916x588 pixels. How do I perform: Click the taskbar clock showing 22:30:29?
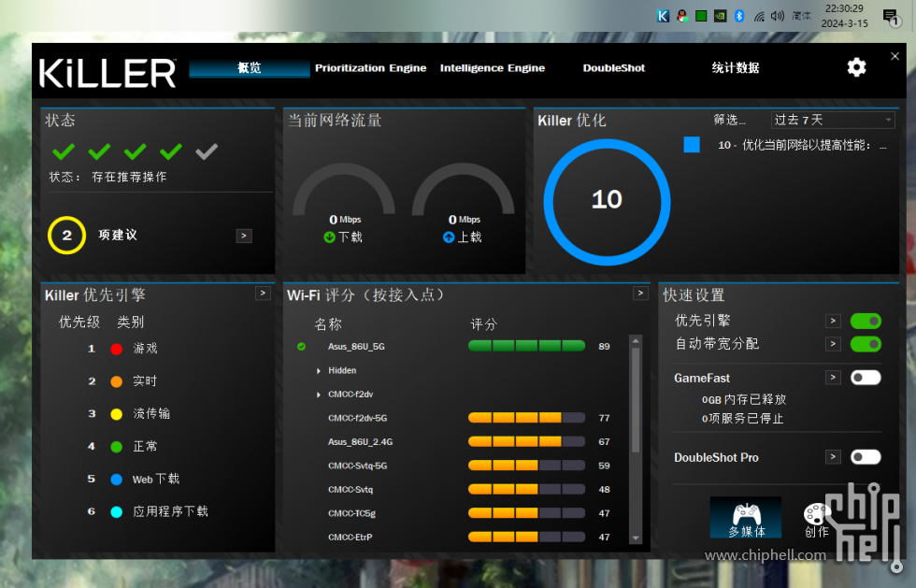tap(844, 17)
